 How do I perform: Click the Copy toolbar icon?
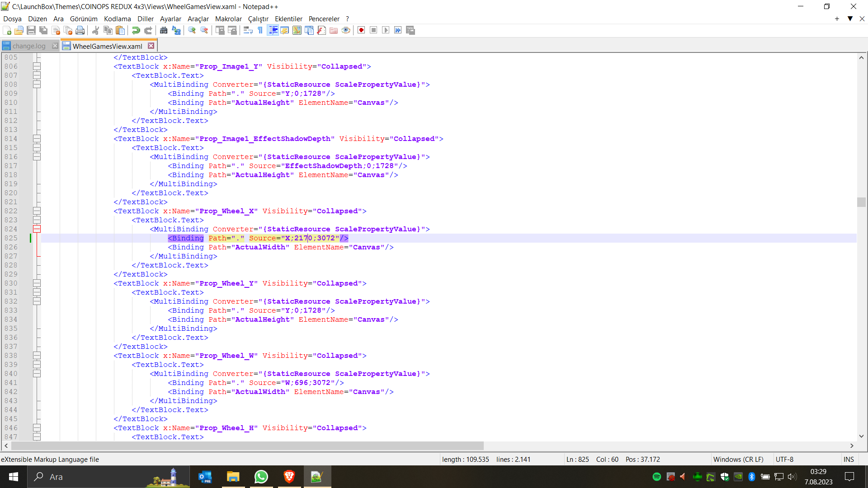pos(108,30)
